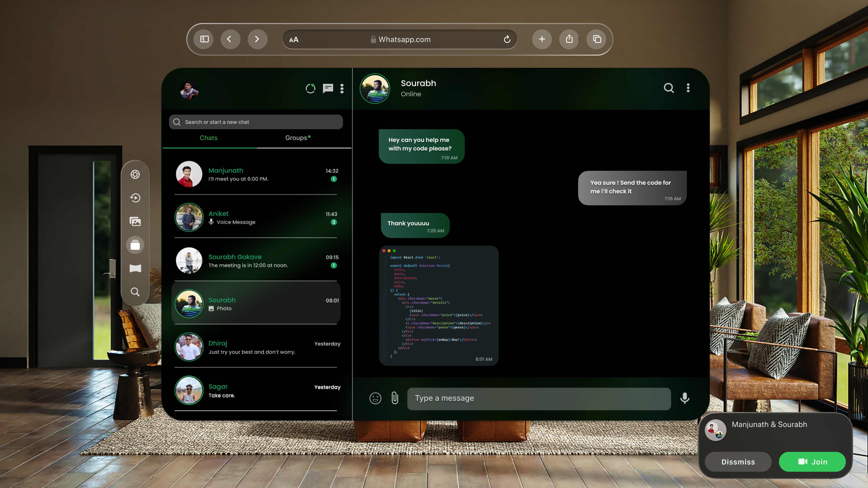The image size is (868, 488).
Task: Click the paperclip attachment icon
Action: coord(395,398)
